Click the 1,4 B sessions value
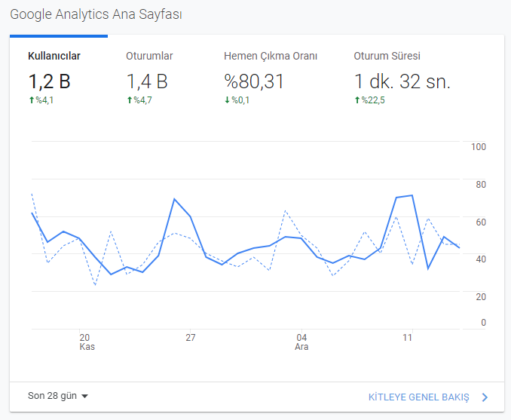Viewport: 511px width, 420px height. click(147, 81)
